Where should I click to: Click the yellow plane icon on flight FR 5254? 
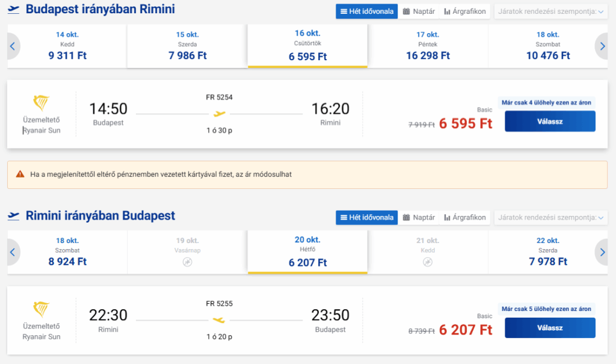pos(220,113)
